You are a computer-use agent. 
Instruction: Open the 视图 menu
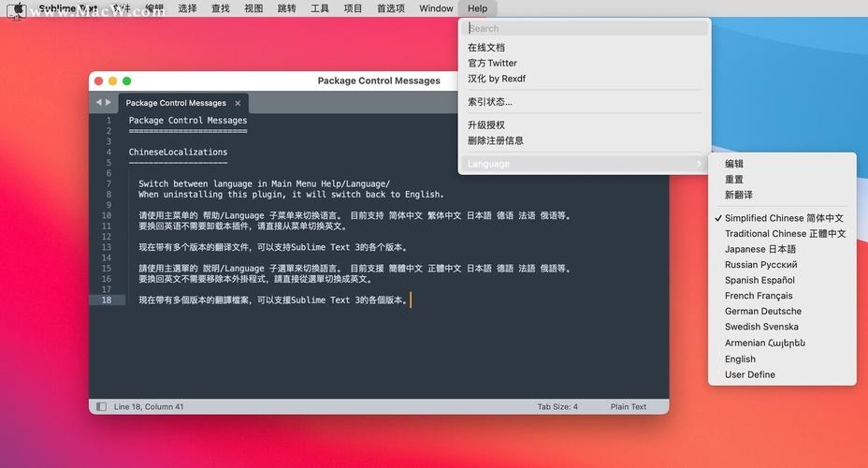[253, 8]
